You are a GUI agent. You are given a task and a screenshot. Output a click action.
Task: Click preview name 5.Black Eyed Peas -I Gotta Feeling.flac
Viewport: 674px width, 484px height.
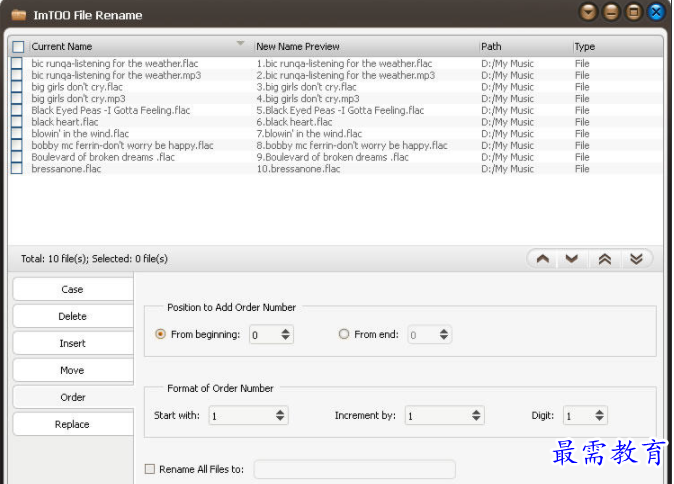click(340, 110)
